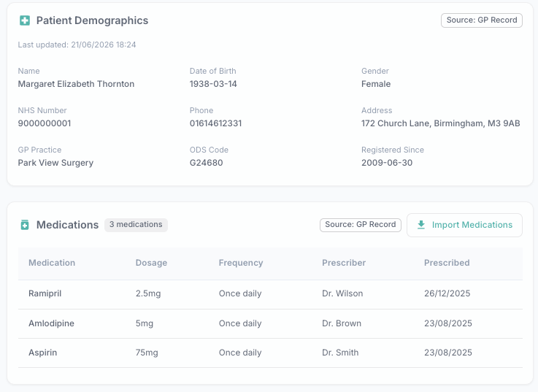The height and width of the screenshot is (392, 538).
Task: Click the 5mg dosage cell
Action: click(144, 323)
